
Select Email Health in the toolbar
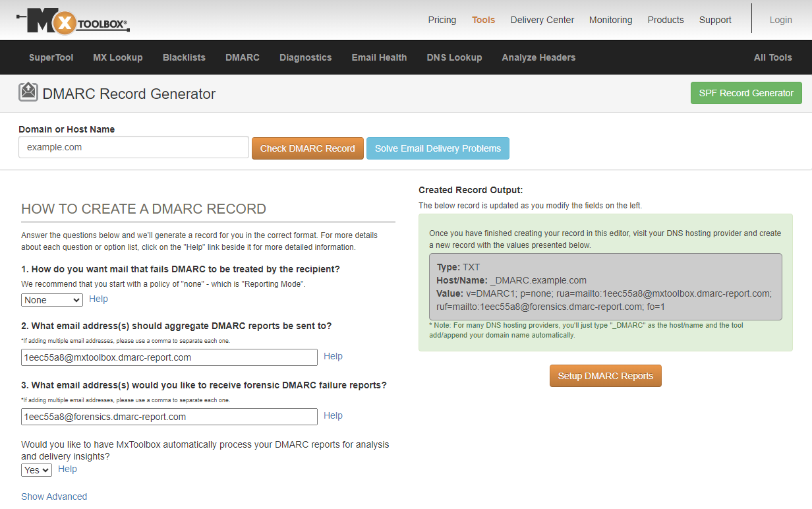point(380,57)
